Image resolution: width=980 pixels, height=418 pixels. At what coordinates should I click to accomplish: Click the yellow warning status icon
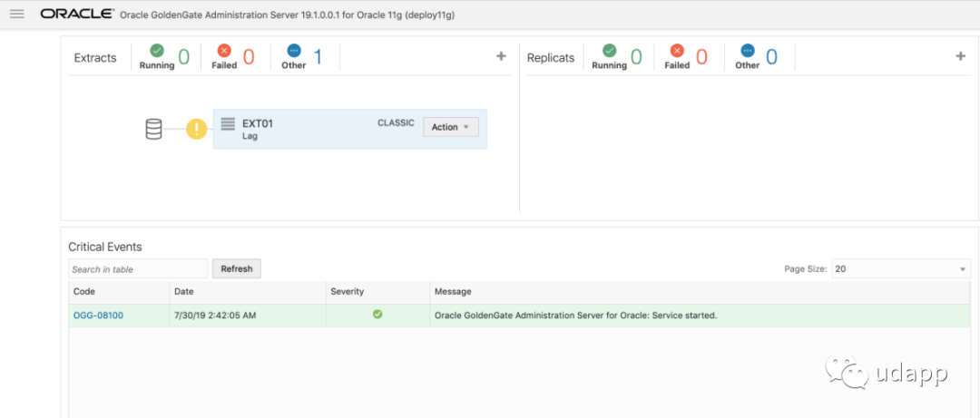197,130
